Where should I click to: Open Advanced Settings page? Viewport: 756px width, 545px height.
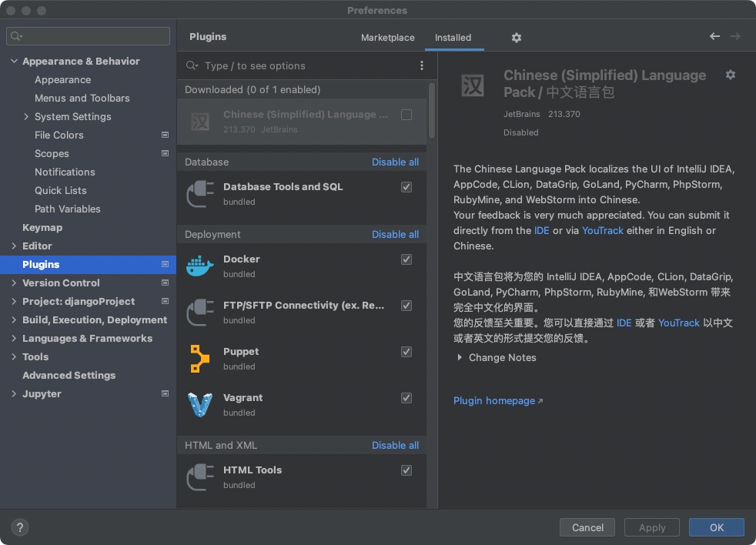click(69, 375)
